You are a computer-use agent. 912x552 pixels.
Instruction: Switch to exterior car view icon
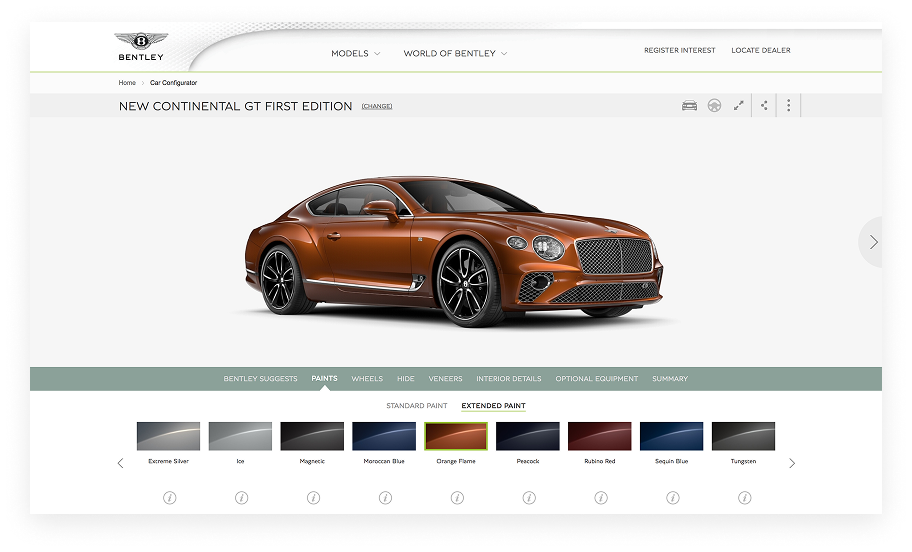pyautogui.click(x=689, y=105)
